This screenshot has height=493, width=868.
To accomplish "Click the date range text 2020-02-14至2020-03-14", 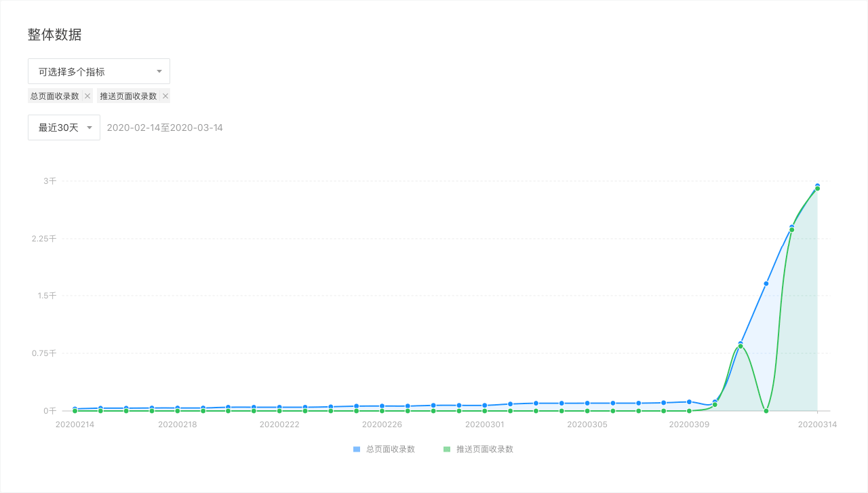I will tap(165, 127).
